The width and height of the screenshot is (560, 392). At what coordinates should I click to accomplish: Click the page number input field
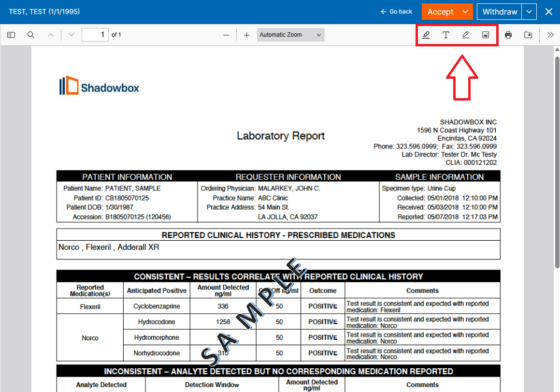pos(95,35)
